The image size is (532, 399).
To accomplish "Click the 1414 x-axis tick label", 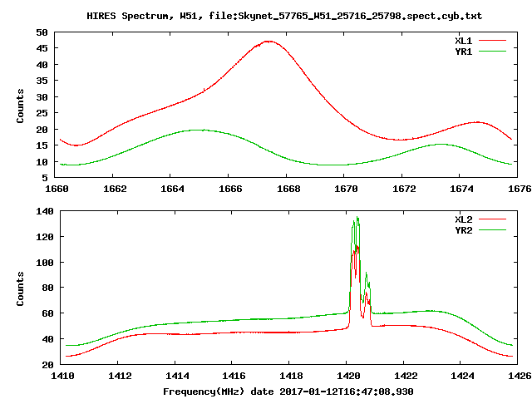I will point(177,376).
